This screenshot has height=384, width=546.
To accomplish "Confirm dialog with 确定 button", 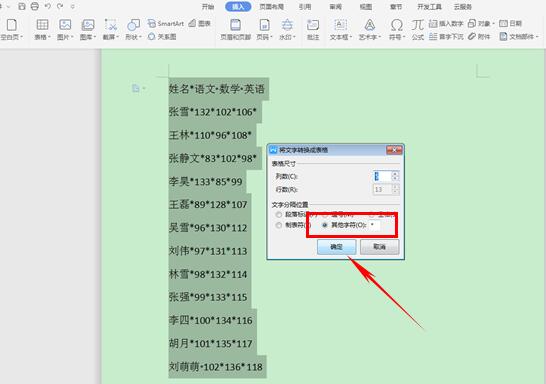I will point(336,247).
